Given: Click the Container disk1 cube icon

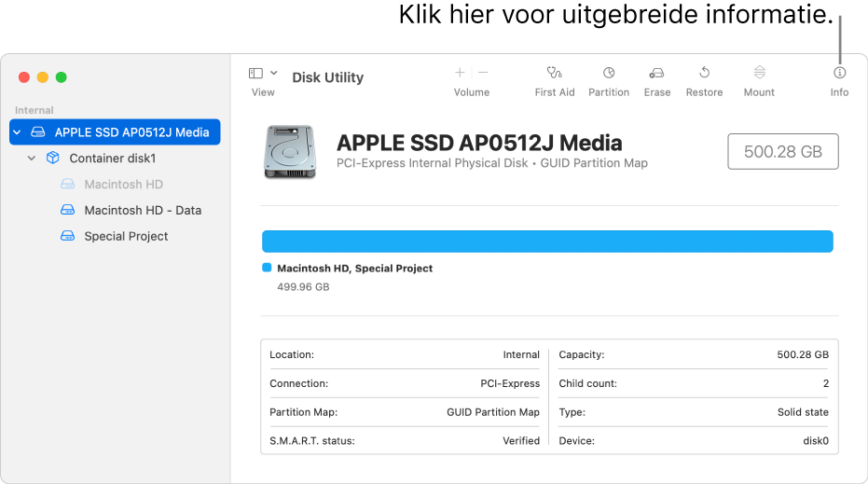Looking at the screenshot, I should [x=52, y=158].
